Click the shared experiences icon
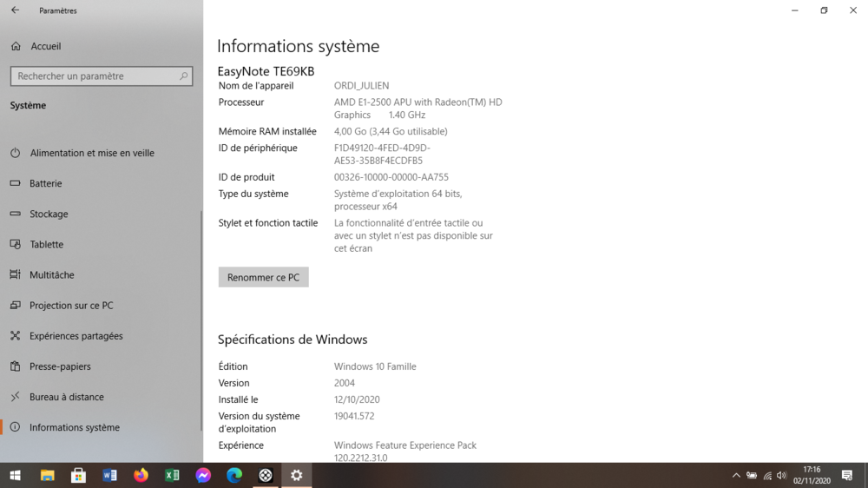This screenshot has height=488, width=868. click(15, 335)
